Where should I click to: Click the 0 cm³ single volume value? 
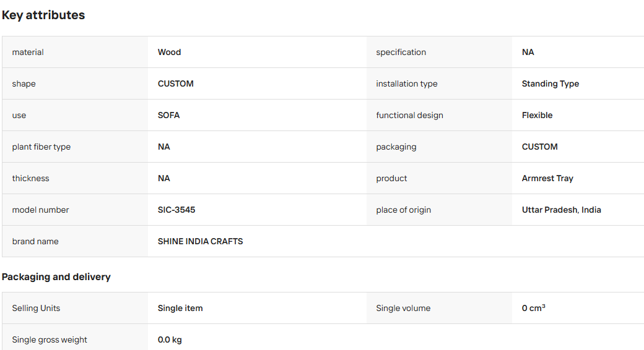[534, 308]
